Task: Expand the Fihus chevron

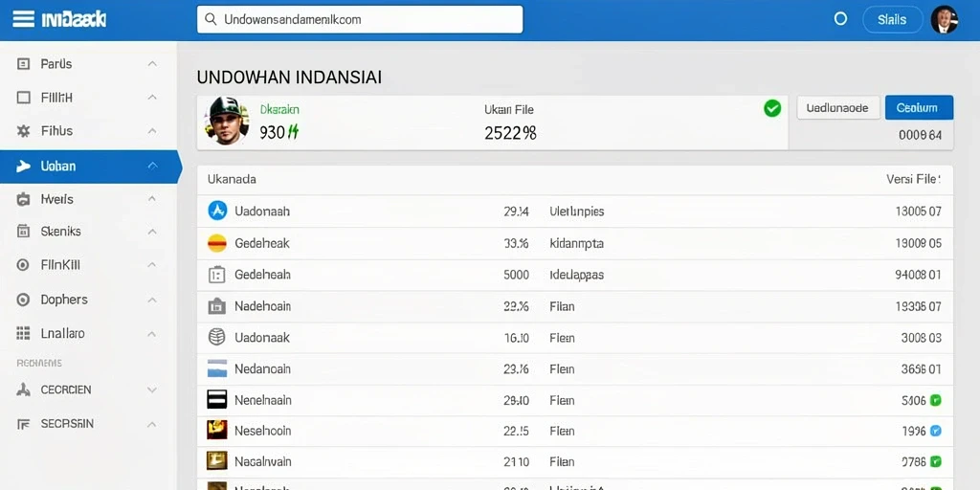Action: tap(152, 131)
